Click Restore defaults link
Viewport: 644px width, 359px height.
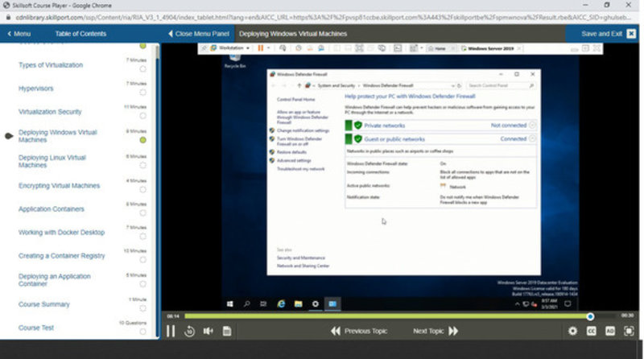[x=291, y=152]
